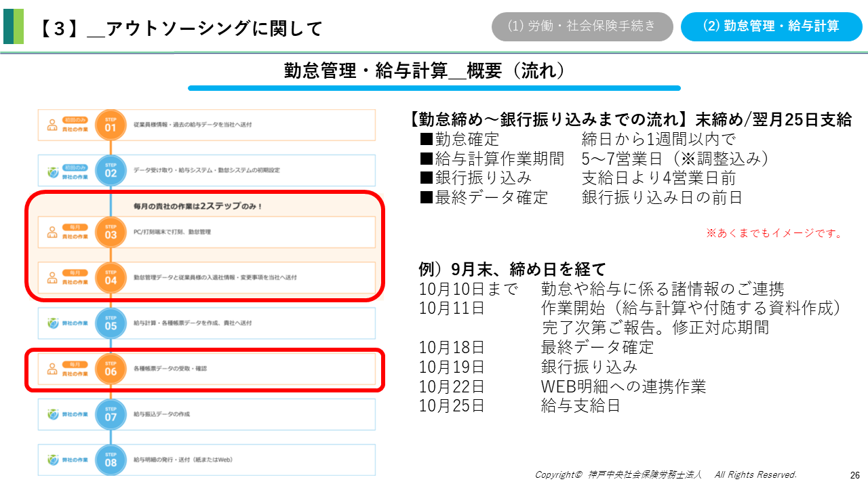Screen dimensions: 868x488
Task: Click the blue STEP 02 circle
Action: [x=111, y=170]
